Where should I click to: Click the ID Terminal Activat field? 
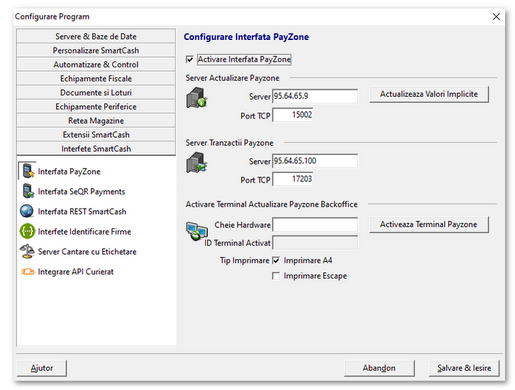315,243
